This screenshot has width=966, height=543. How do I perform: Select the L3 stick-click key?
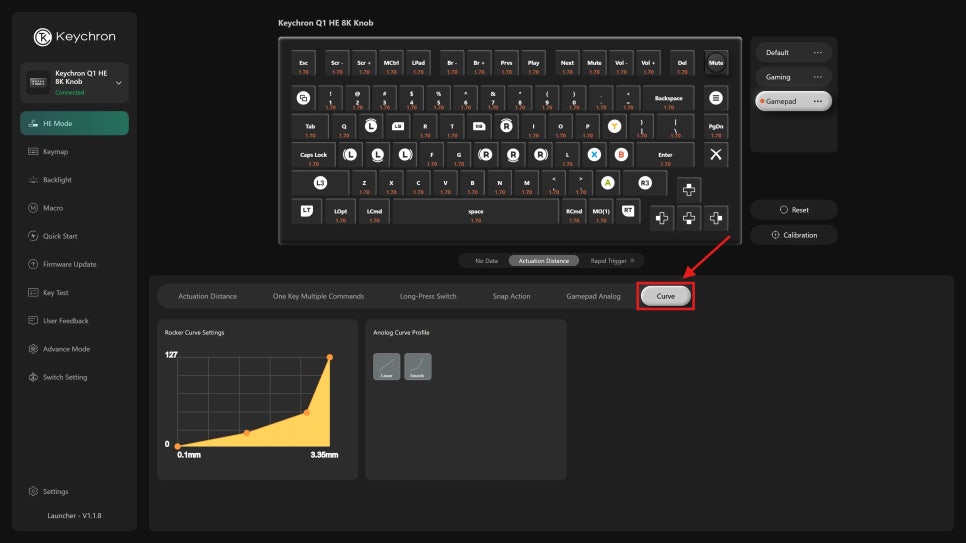tap(320, 182)
